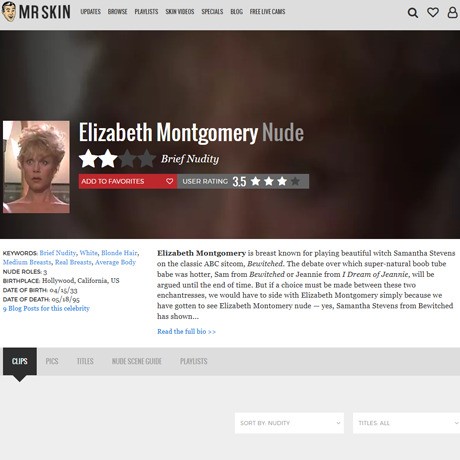This screenshot has height=460, width=460.
Task: Click the Blonde Hair keyword link
Action: coord(119,253)
